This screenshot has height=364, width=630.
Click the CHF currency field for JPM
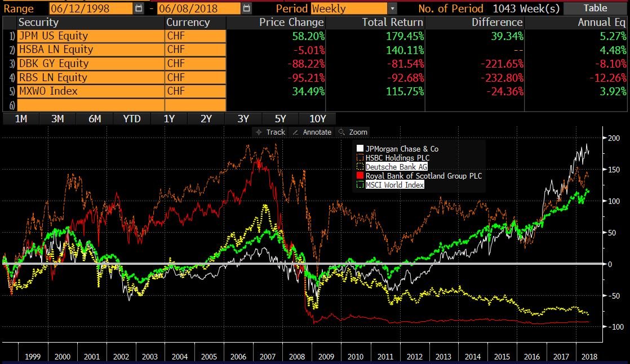(196, 36)
